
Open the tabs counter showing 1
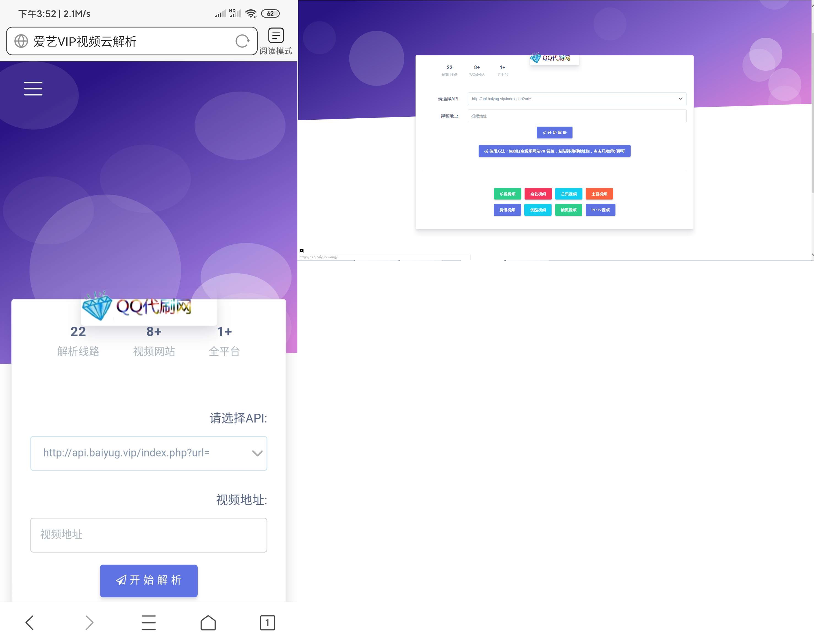pos(267,623)
